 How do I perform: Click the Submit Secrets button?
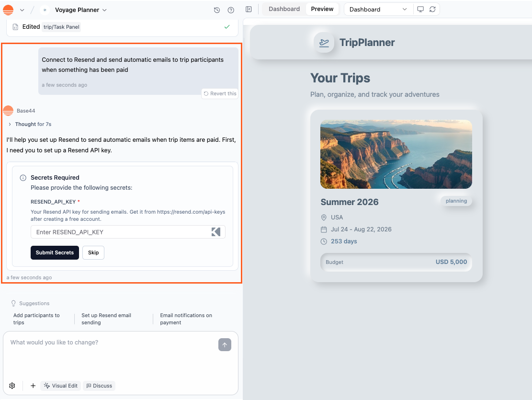(x=55, y=252)
